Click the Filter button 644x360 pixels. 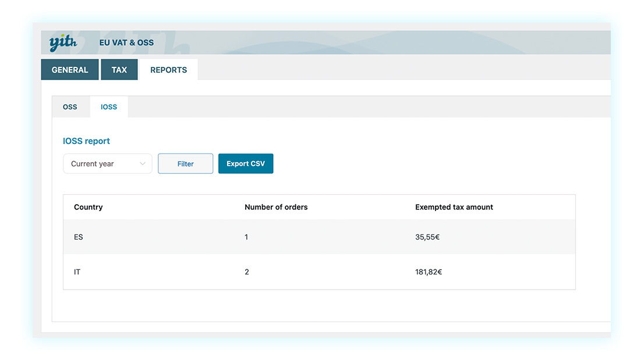point(186,163)
